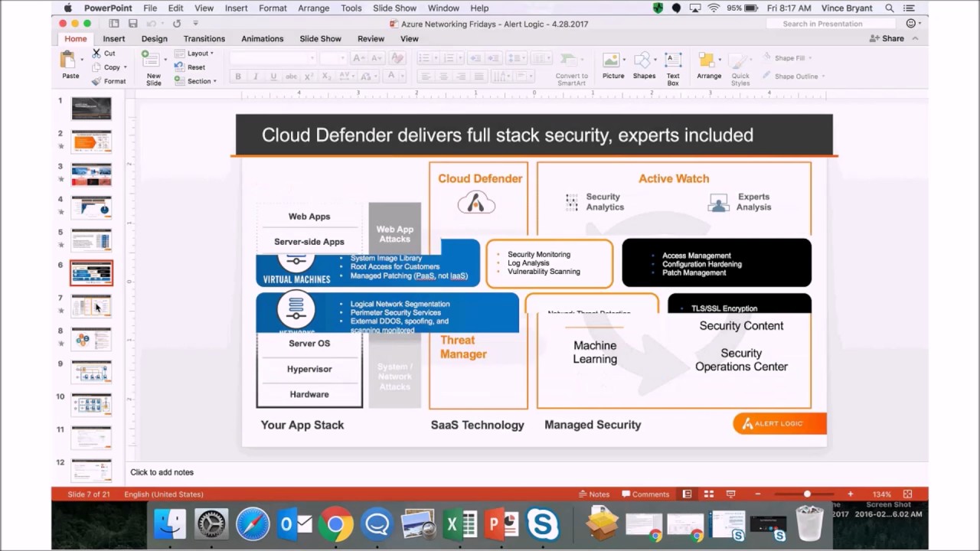Image resolution: width=980 pixels, height=551 pixels.
Task: Toggle Underline formatting
Action: point(274,77)
